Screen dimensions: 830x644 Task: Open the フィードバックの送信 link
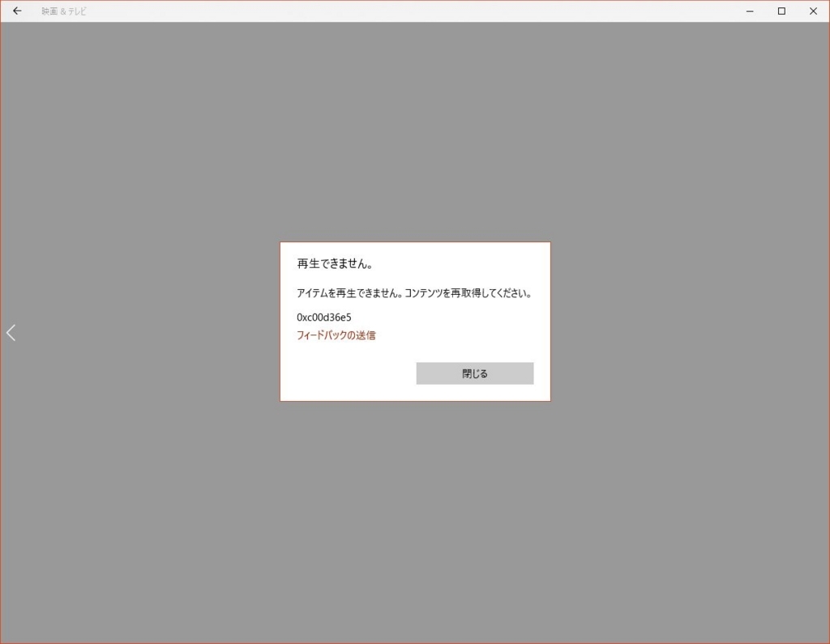(x=336, y=335)
